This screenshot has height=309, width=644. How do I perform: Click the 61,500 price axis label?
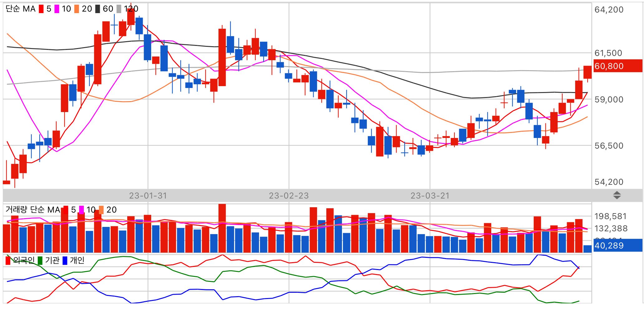click(608, 53)
